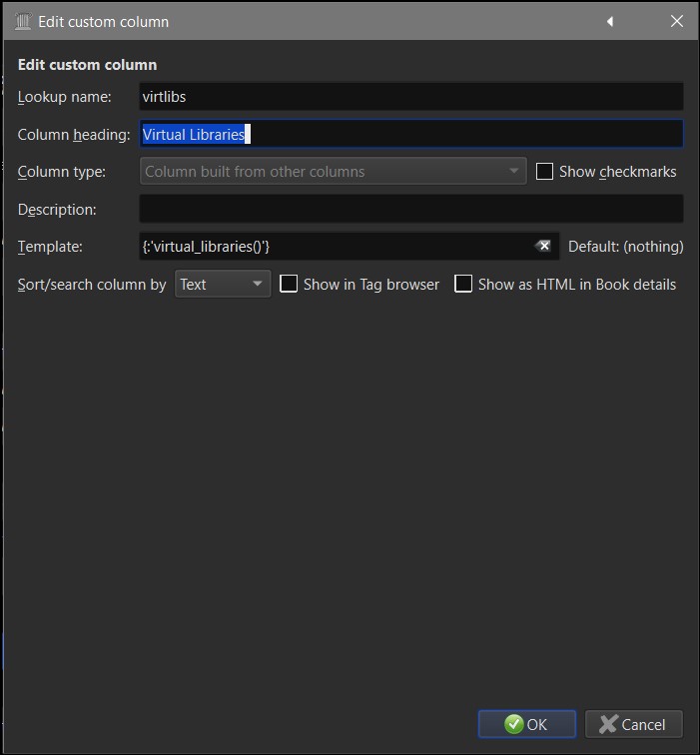Click the 'Sort/search column by' label
The width and height of the screenshot is (700, 755).
[92, 285]
